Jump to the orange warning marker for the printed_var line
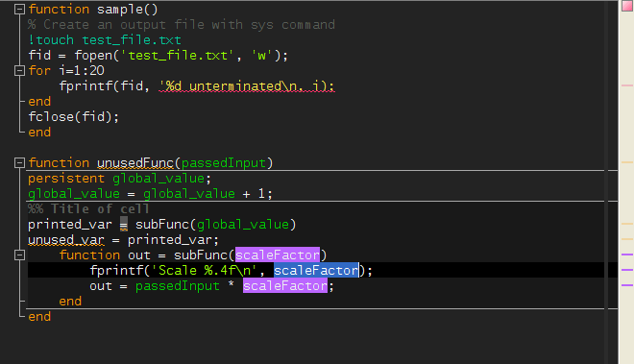634x364 pixels. [627, 224]
